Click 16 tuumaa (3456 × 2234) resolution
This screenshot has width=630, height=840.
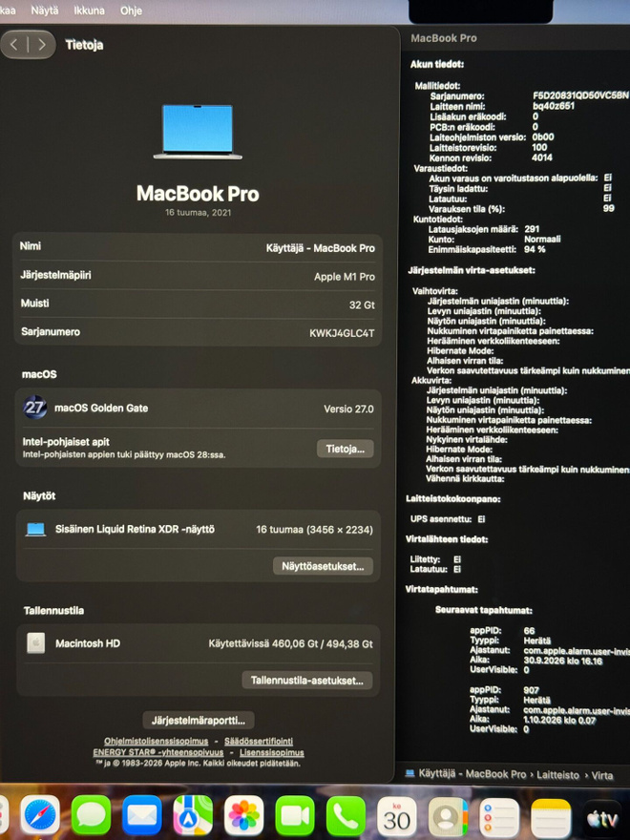(314, 529)
